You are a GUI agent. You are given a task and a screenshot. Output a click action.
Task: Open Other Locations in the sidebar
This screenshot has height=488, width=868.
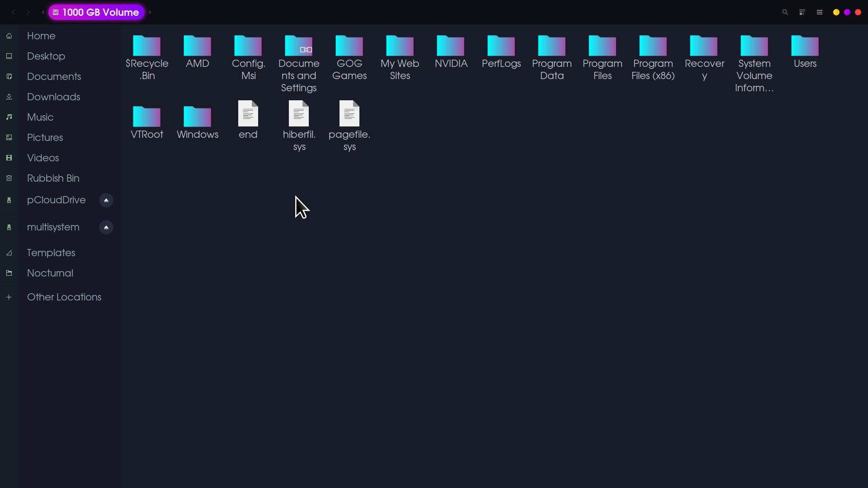[64, 297]
